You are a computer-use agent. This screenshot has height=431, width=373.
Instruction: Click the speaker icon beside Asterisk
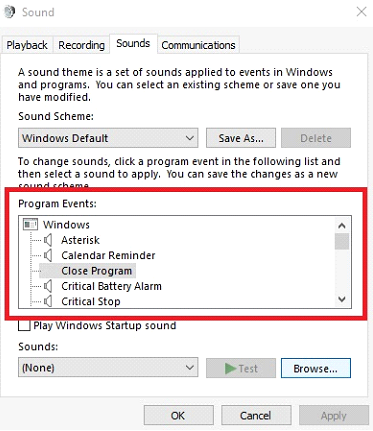coord(48,240)
